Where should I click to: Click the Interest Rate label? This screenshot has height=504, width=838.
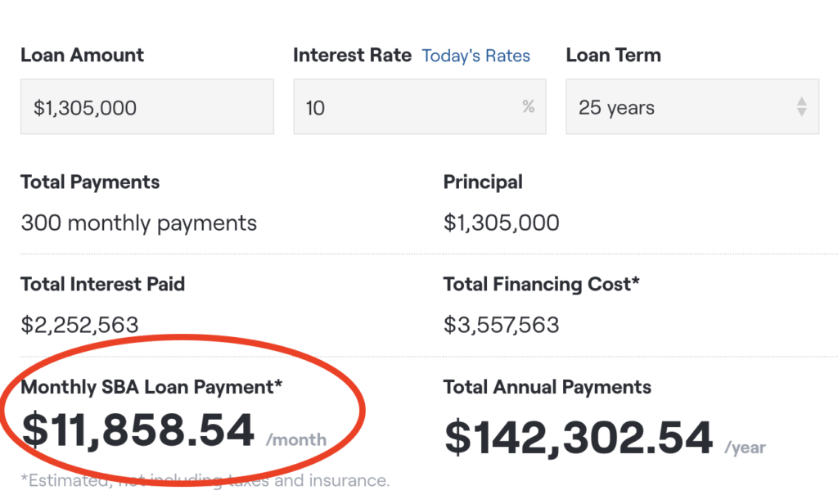click(x=352, y=55)
